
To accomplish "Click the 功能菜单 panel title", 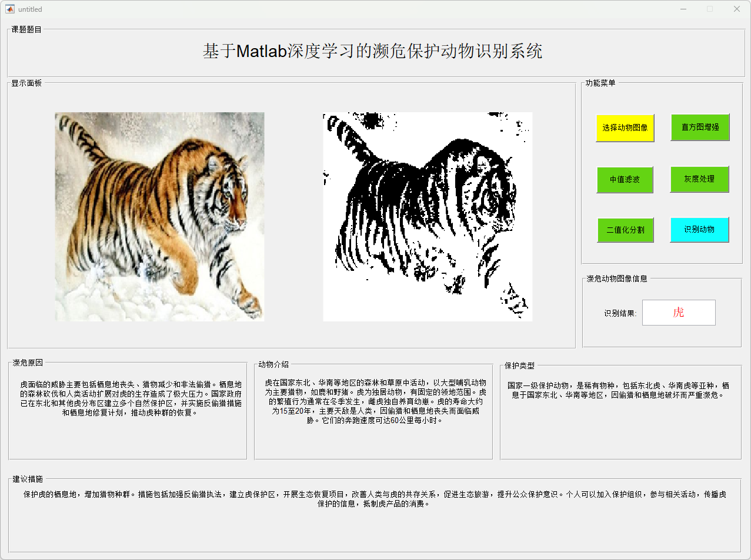I will [600, 83].
